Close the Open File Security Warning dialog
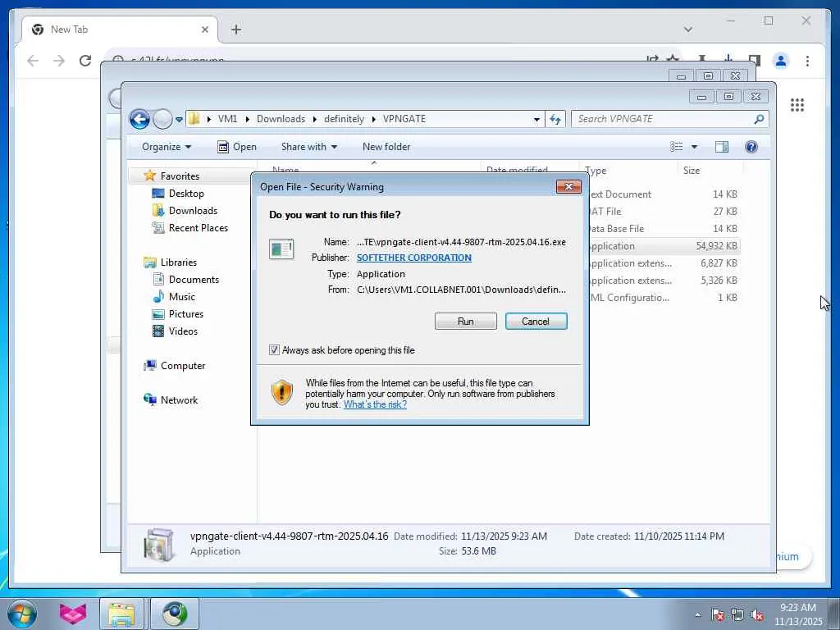Image resolution: width=840 pixels, height=630 pixels. click(x=568, y=186)
